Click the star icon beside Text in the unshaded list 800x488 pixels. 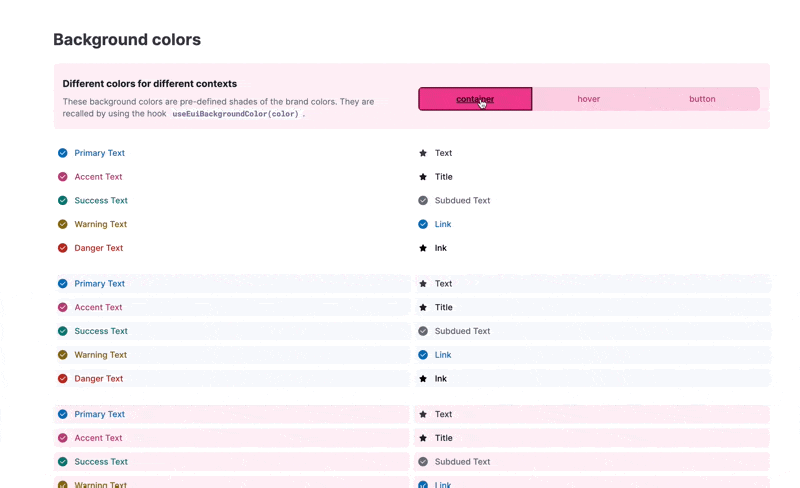[x=423, y=153]
